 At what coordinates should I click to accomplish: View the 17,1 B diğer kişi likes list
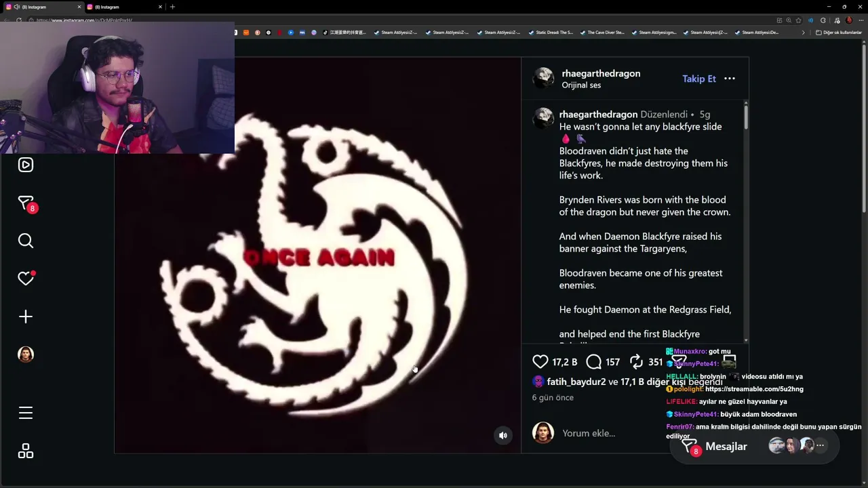coord(653,382)
